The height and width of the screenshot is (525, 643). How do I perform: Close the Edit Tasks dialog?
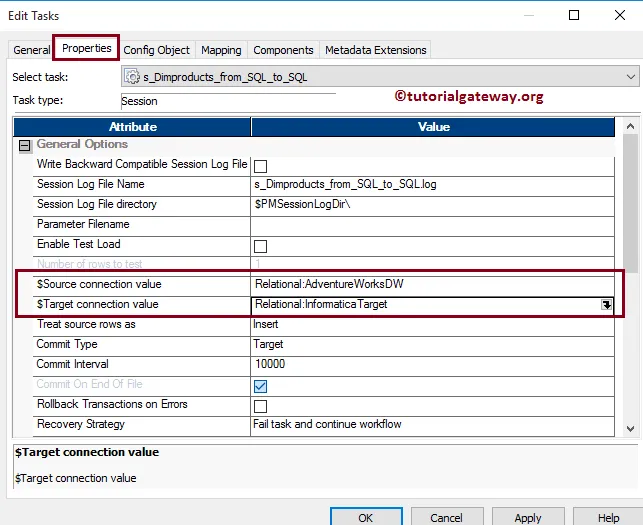click(620, 16)
